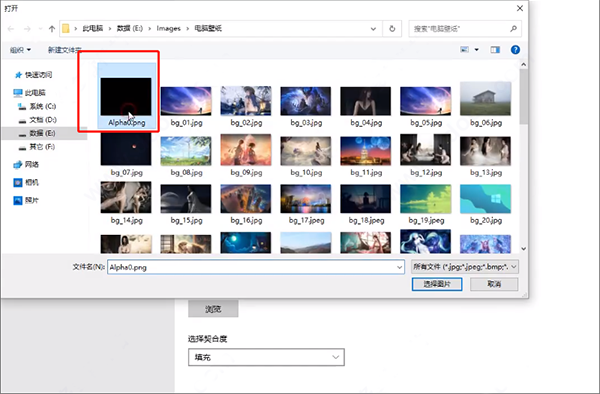Open view options dropdown arrow
The height and width of the screenshot is (394, 600).
(x=476, y=50)
